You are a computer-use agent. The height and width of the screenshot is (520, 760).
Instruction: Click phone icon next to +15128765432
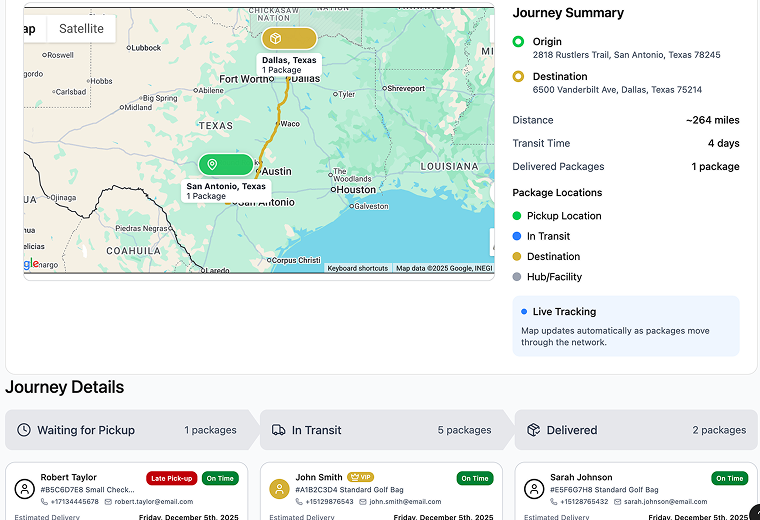click(554, 502)
